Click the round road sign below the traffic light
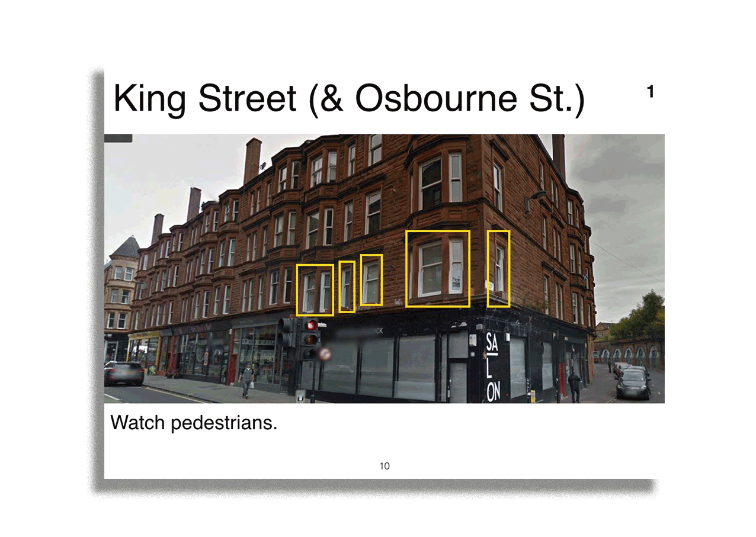This screenshot has width=756, height=537. [325, 354]
